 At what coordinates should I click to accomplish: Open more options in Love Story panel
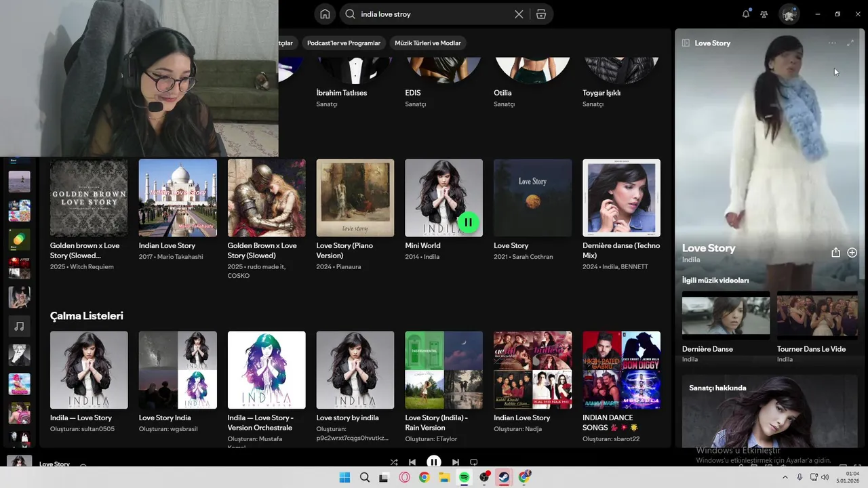(832, 43)
